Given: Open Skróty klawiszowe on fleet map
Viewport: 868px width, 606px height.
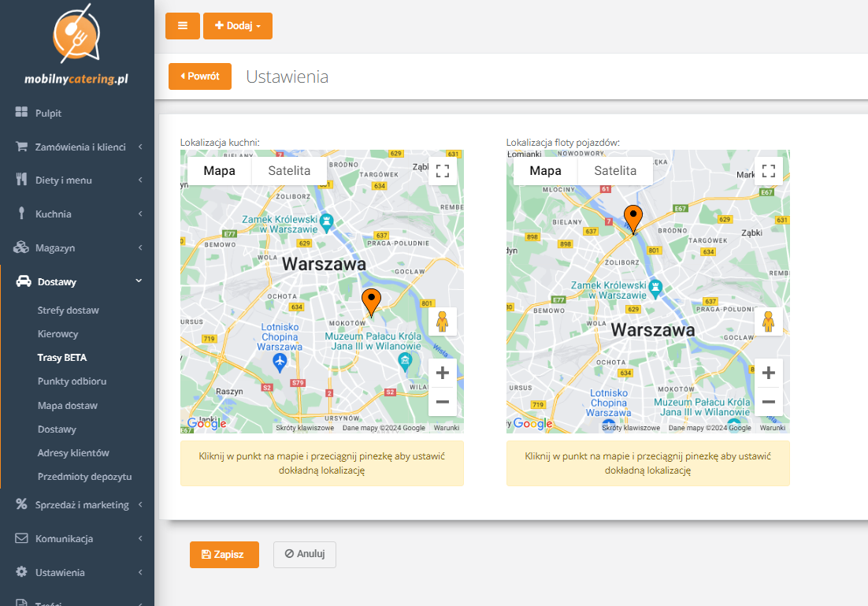Looking at the screenshot, I should pos(631,428).
